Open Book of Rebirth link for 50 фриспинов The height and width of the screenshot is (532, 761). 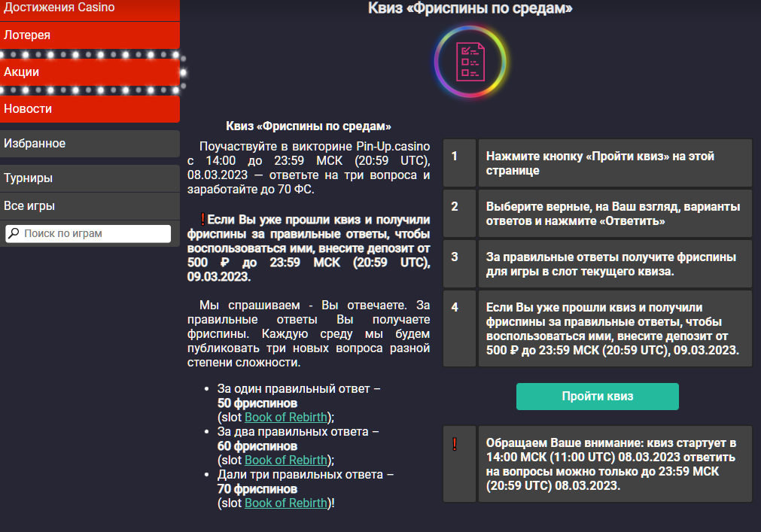[x=286, y=417]
